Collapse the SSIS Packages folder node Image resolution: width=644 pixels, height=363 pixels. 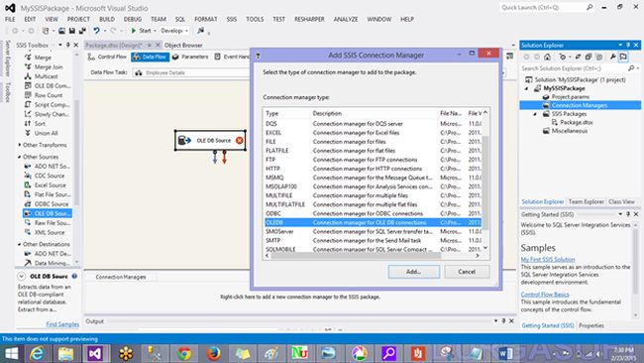[x=535, y=114]
